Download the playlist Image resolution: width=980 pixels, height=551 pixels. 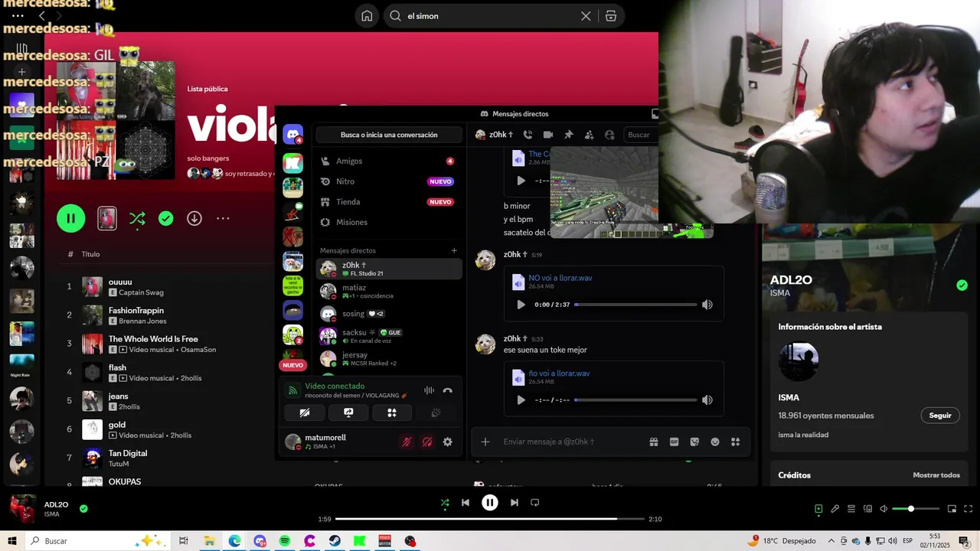(x=194, y=219)
